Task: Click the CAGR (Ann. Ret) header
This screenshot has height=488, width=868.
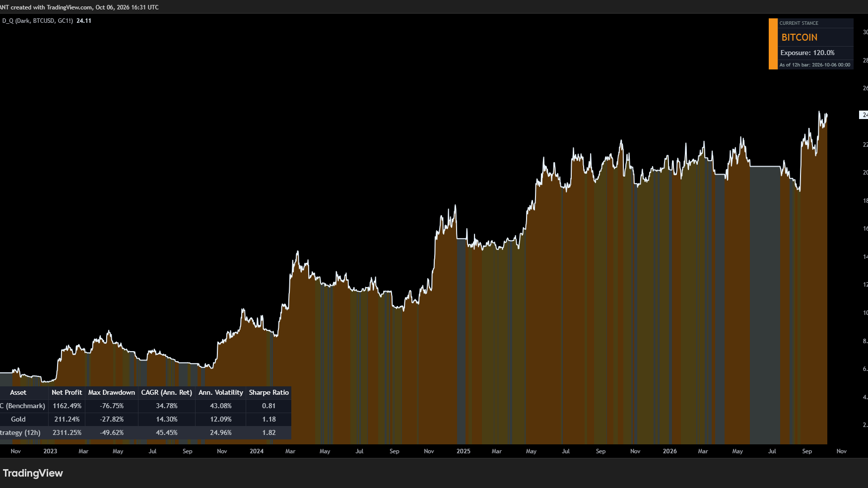Action: click(166, 392)
